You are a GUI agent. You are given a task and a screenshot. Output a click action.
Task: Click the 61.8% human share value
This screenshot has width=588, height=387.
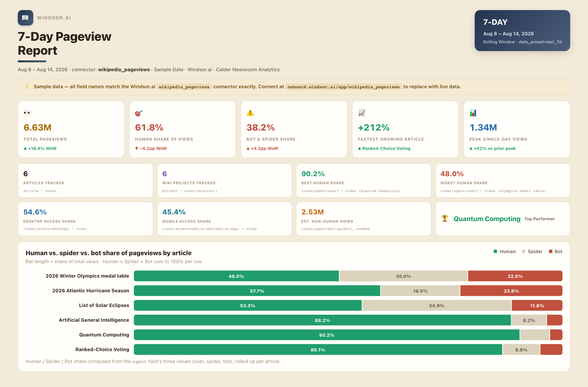[x=149, y=127]
